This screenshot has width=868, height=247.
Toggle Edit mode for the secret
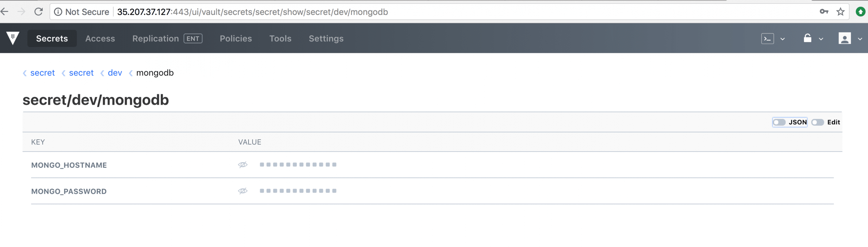[x=817, y=122]
